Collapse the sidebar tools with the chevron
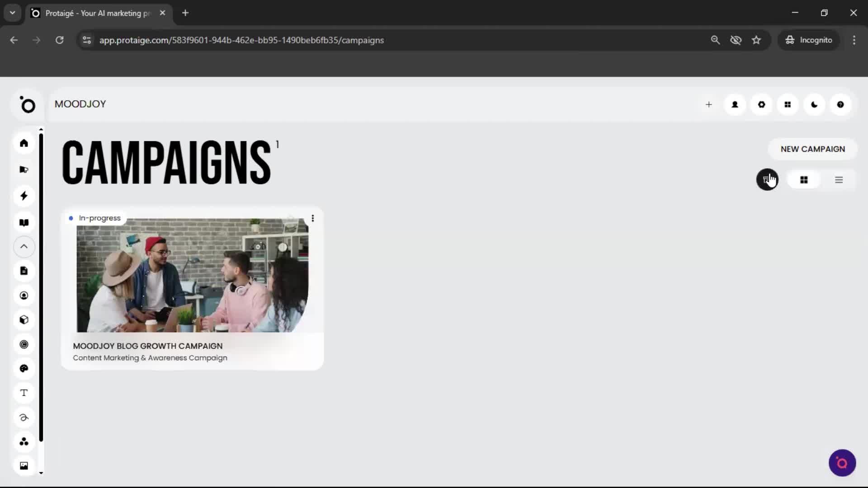 (24, 247)
